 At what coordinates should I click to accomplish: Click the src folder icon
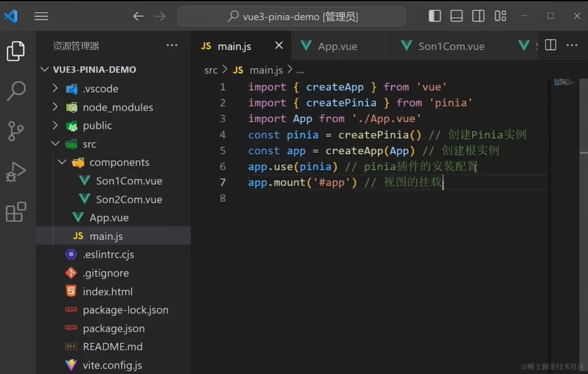click(72, 144)
